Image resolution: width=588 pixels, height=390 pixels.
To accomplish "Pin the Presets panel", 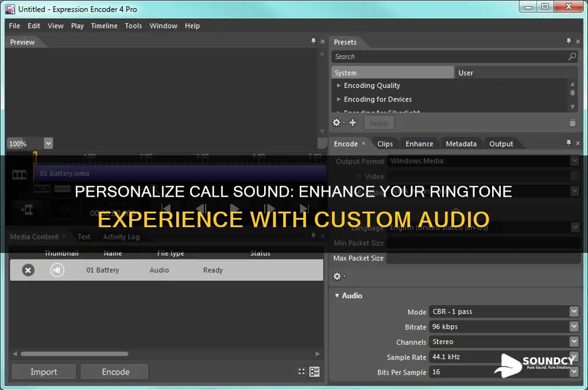I will click(x=569, y=41).
